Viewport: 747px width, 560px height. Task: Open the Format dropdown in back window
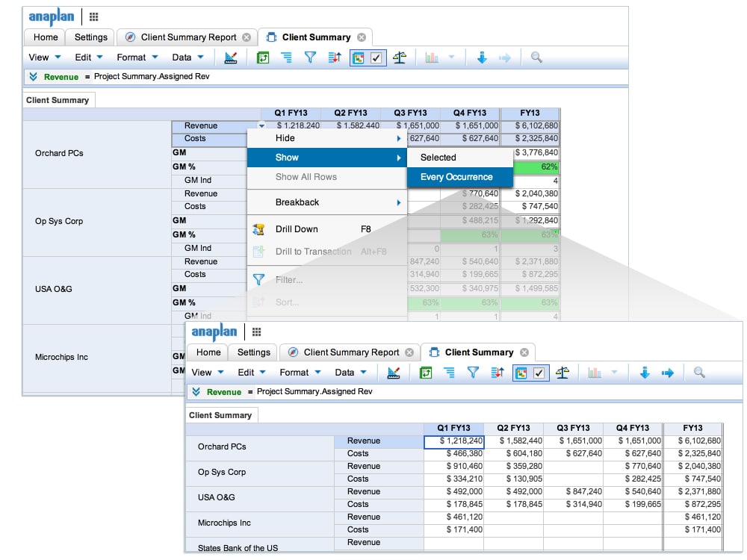[x=137, y=57]
